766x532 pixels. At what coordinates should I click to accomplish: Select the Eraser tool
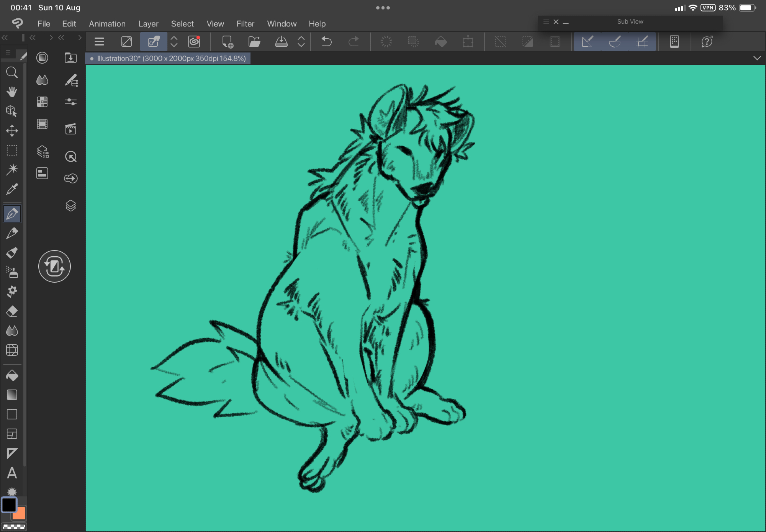(12, 311)
